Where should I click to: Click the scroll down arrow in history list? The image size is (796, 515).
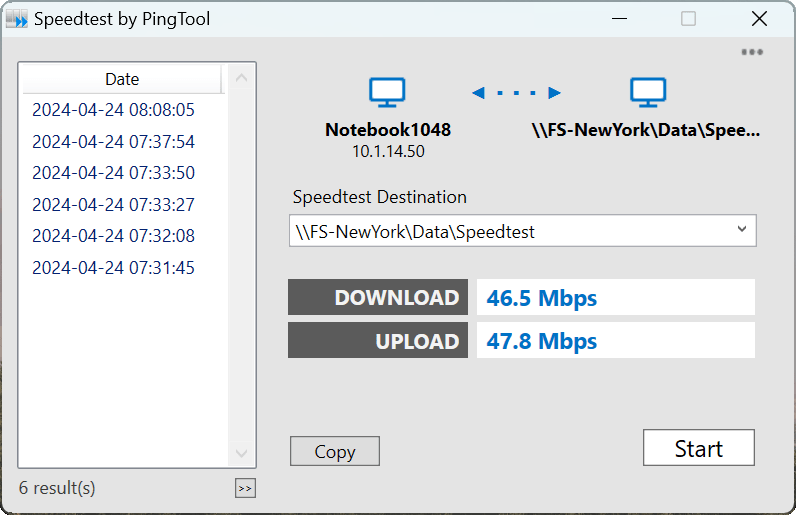tap(242, 453)
